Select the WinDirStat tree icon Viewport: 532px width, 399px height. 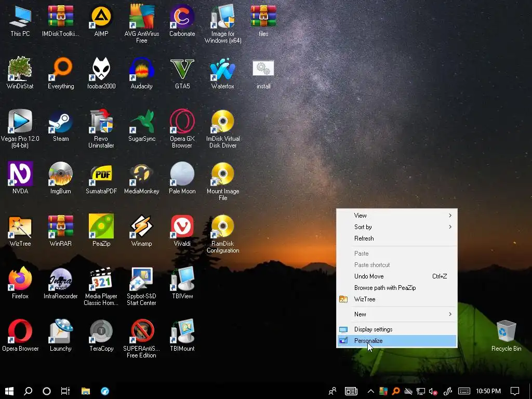(x=20, y=69)
